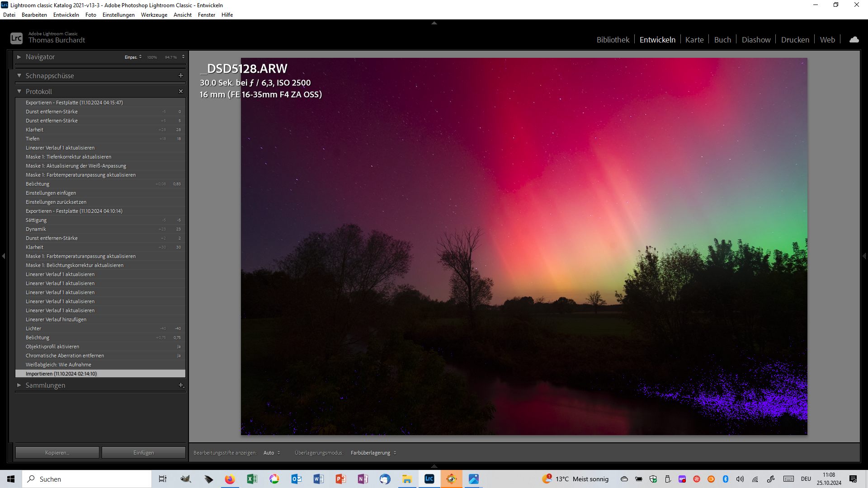Image resolution: width=868 pixels, height=488 pixels.
Task: Open the Bearbeitungsstifte anzeigen Auto dropdown
Action: click(x=272, y=453)
